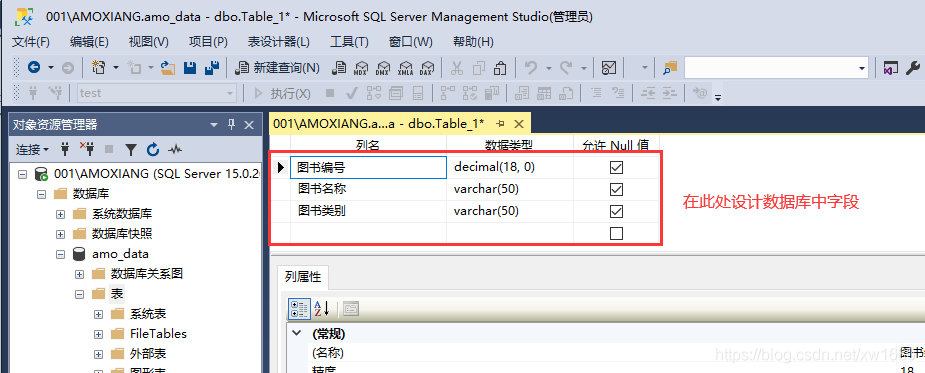Click the find in files folder icon
The height and width of the screenshot is (373, 925).
click(670, 68)
